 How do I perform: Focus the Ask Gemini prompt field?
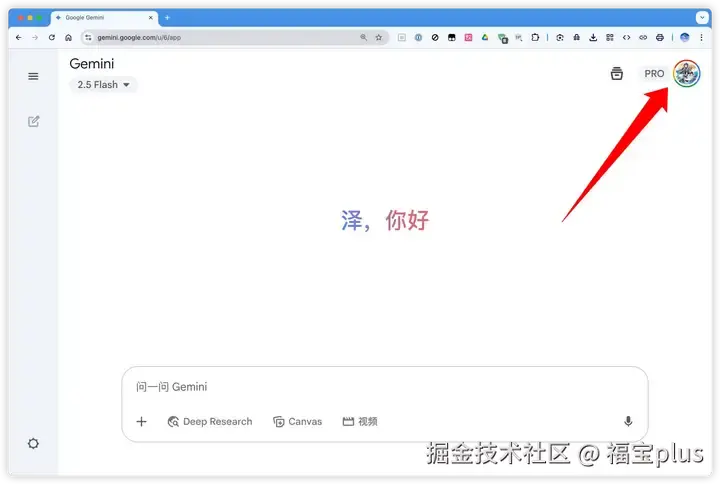(x=385, y=387)
